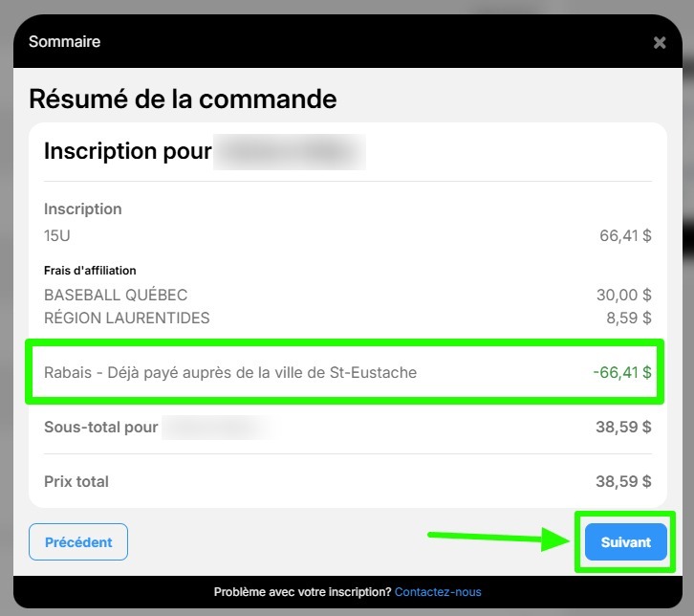The width and height of the screenshot is (694, 616).
Task: Select the RÉGION LAURENTIDES fee line
Action: 126,318
